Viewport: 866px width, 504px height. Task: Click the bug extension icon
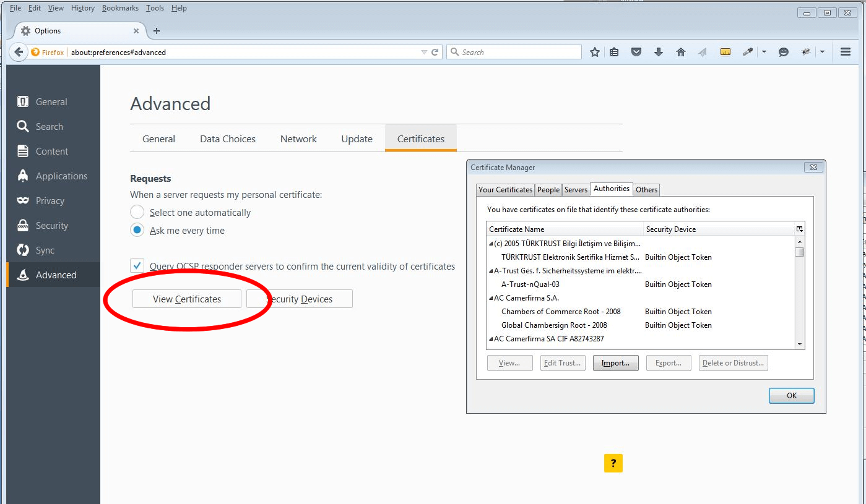(x=806, y=52)
